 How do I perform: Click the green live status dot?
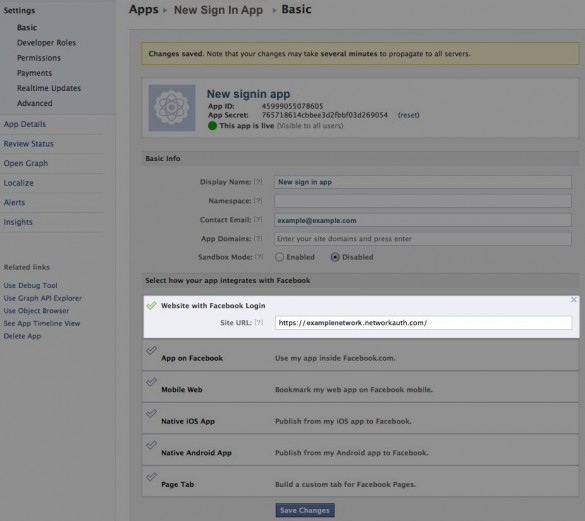click(212, 126)
